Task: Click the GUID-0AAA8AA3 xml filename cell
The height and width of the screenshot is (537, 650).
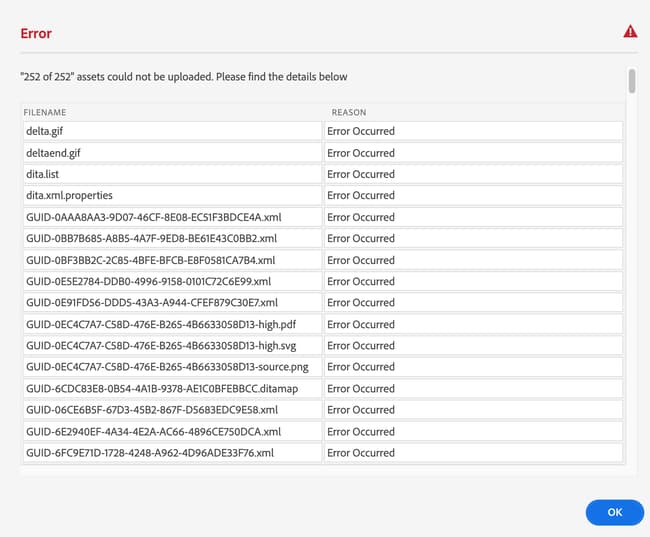Action: [x=172, y=217]
